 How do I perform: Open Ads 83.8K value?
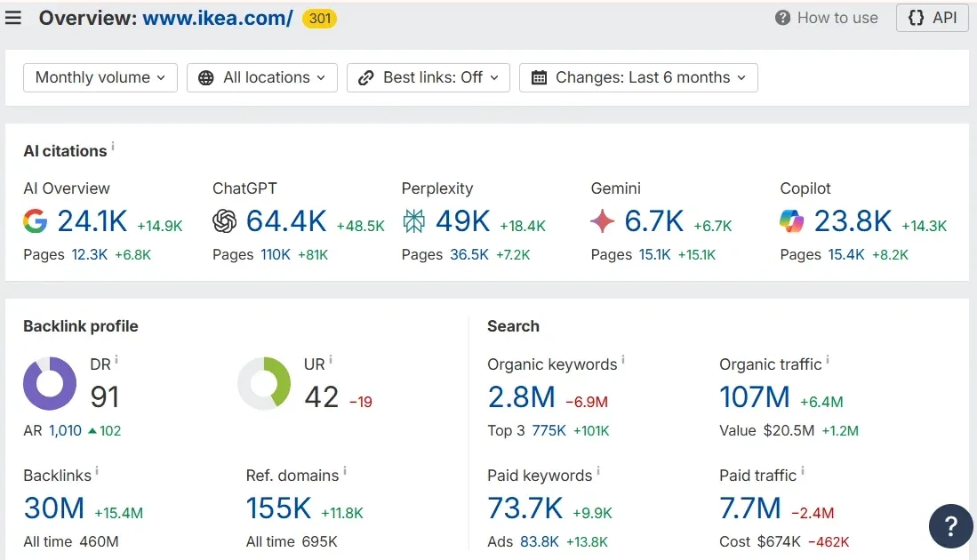tap(540, 541)
